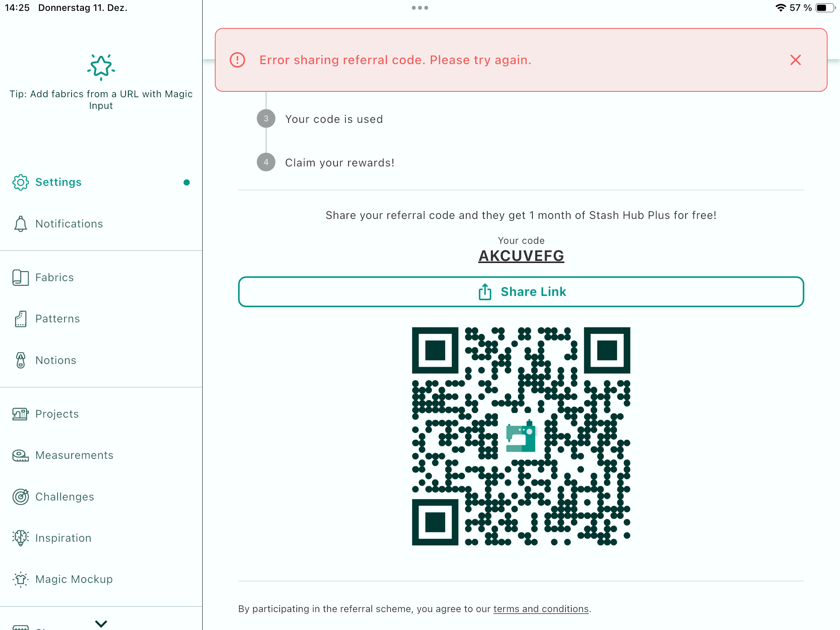Click the Notifications bell icon
The height and width of the screenshot is (630, 840).
pyautogui.click(x=20, y=224)
